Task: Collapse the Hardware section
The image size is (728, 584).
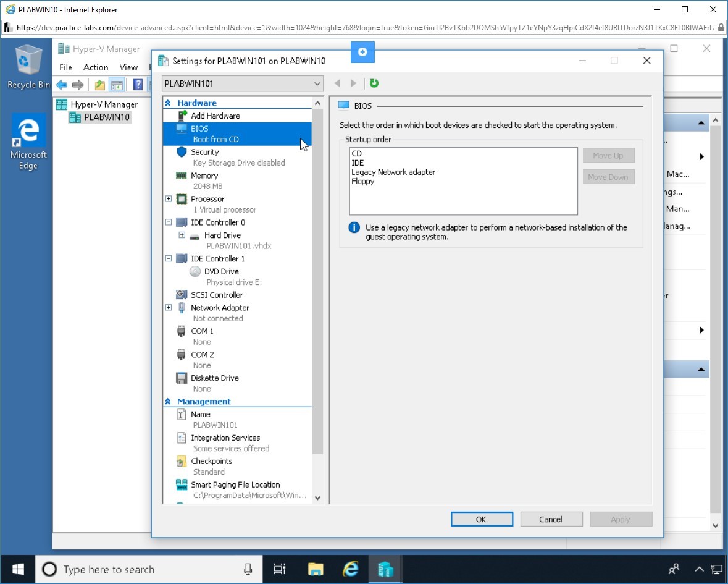Action: pos(168,103)
